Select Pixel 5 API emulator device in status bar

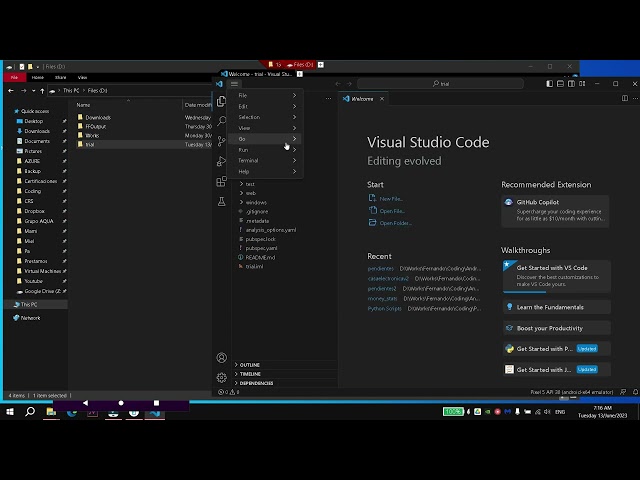click(x=571, y=392)
